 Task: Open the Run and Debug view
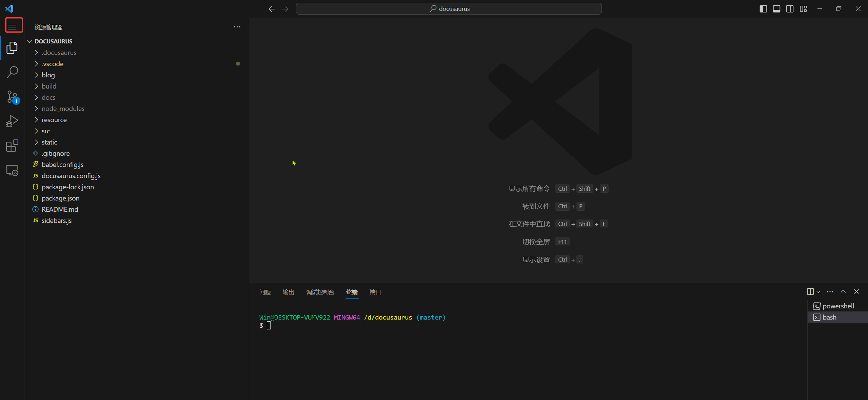click(x=12, y=121)
